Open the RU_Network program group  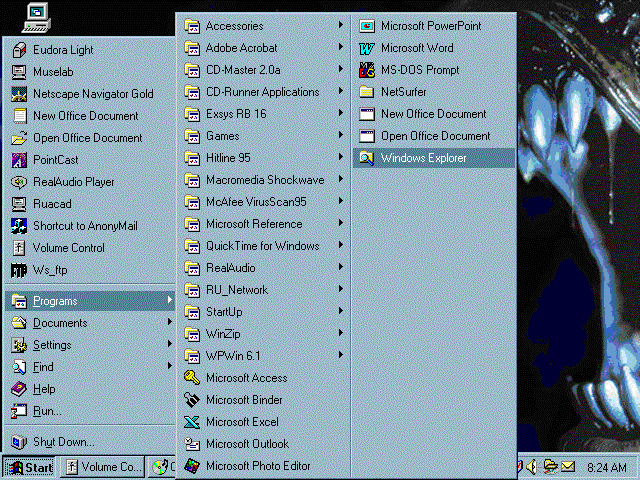pos(264,291)
